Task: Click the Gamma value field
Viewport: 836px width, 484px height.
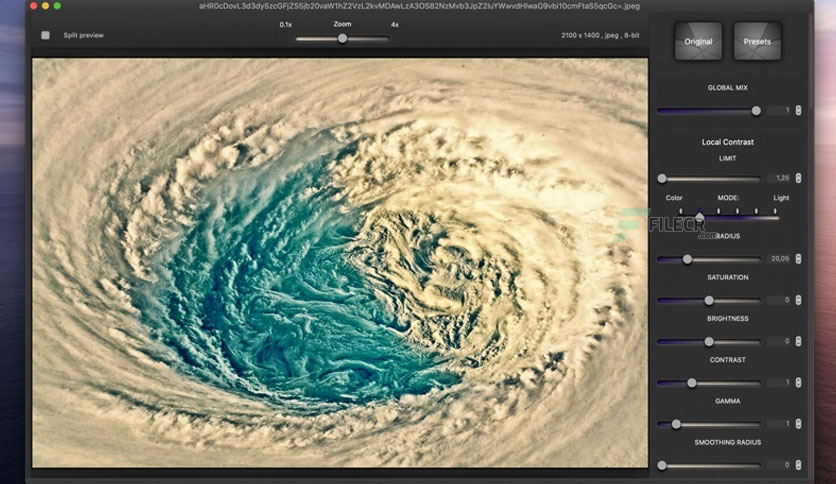Action: [x=780, y=424]
